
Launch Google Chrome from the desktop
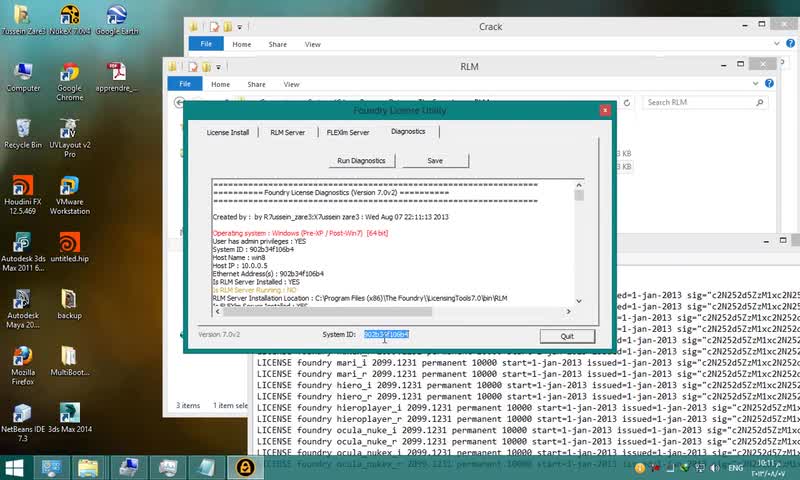tap(69, 81)
